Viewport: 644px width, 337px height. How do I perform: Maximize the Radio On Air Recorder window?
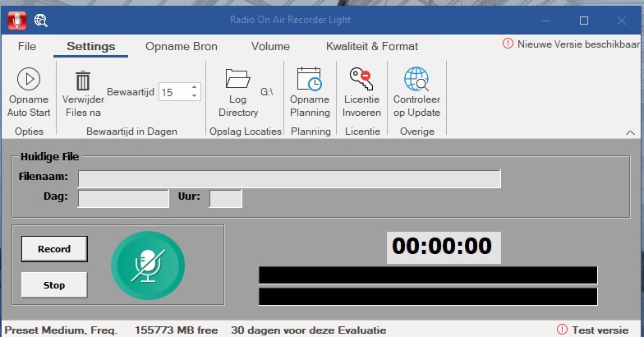click(x=583, y=20)
